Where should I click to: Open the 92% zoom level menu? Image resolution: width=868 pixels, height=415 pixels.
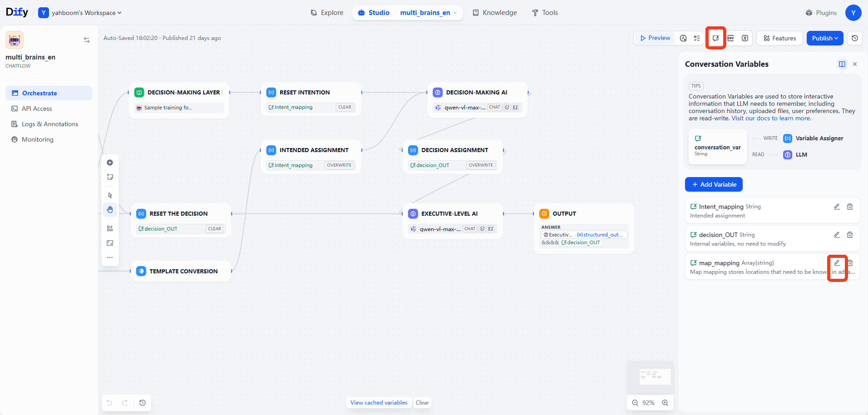(x=648, y=403)
